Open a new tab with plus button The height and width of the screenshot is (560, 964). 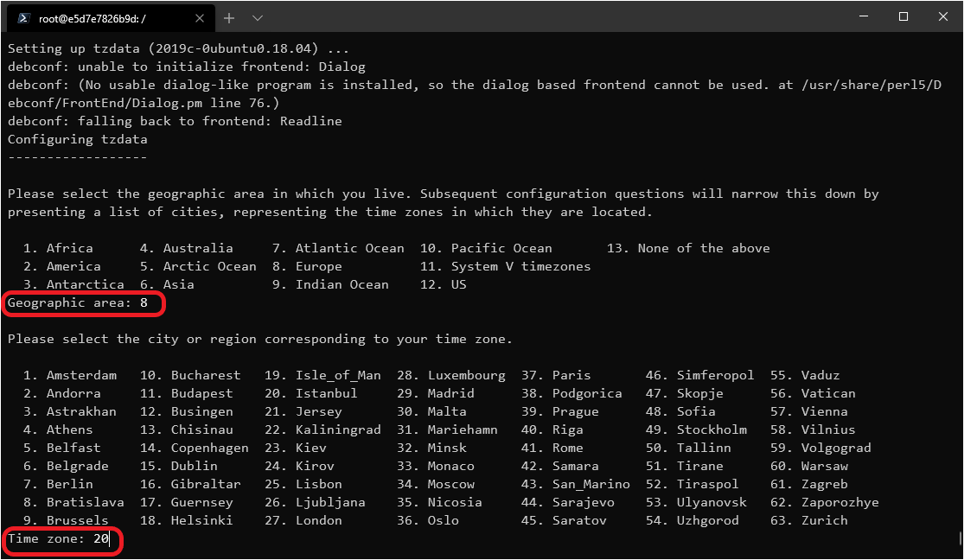pyautogui.click(x=229, y=17)
